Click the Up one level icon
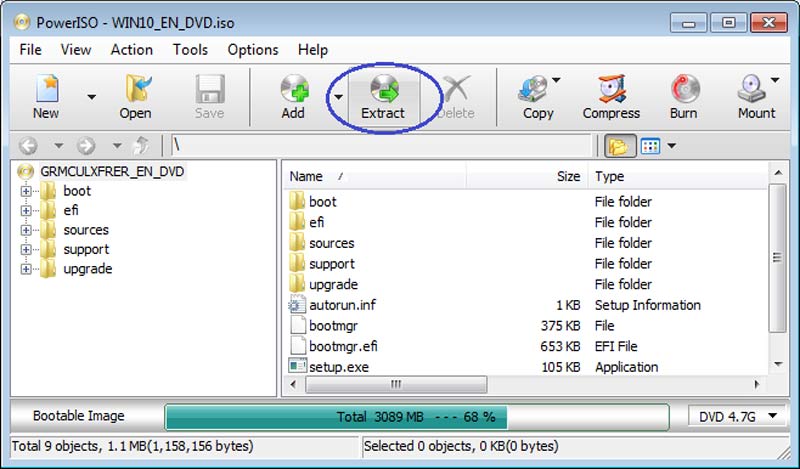 click(x=141, y=146)
